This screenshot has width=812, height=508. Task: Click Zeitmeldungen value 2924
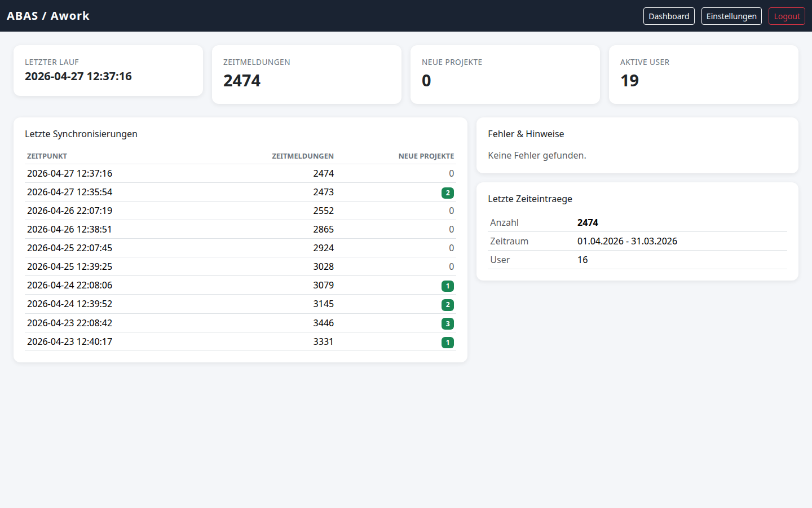324,248
